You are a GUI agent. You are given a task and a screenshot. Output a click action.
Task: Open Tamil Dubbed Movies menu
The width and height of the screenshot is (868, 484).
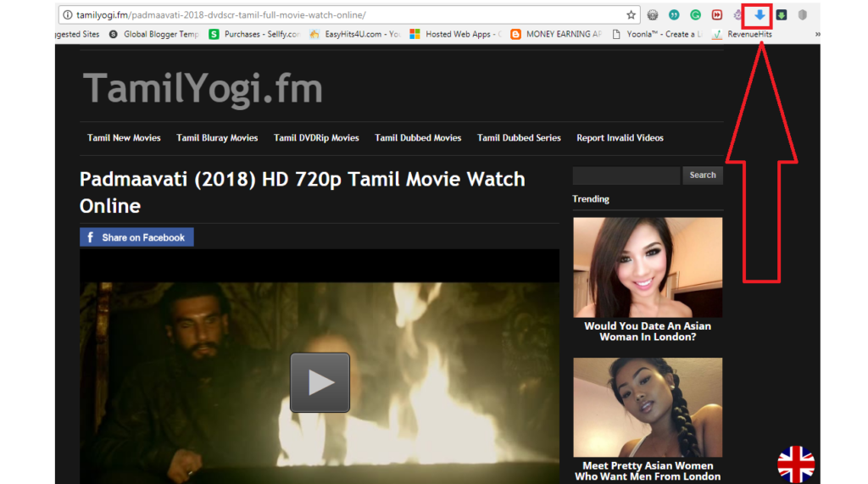pyautogui.click(x=418, y=138)
